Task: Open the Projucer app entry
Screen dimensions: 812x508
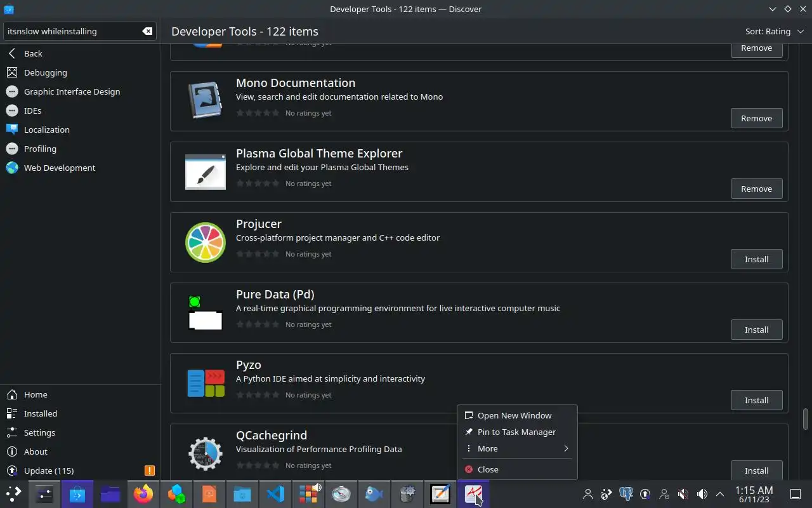Action: tap(479, 243)
